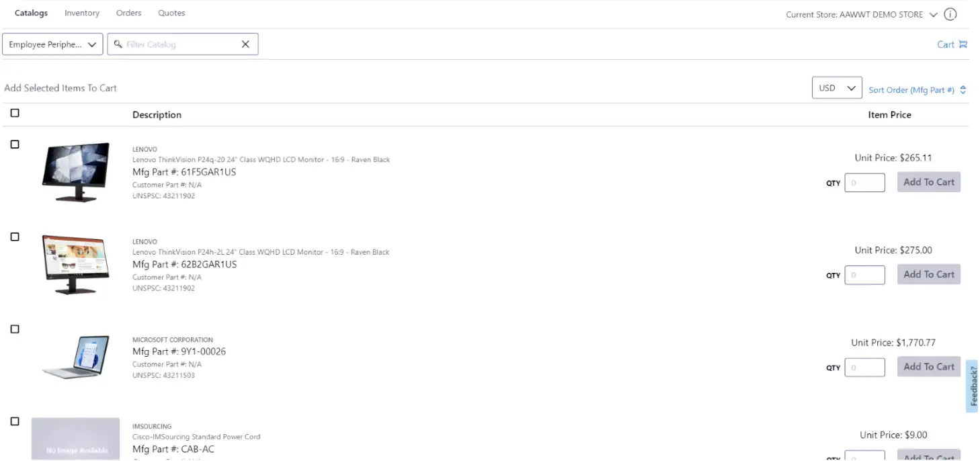Select the ThinkVision P24q-20 monitor checkbox
Image resolution: width=980 pixels, height=461 pixels.
[15, 144]
